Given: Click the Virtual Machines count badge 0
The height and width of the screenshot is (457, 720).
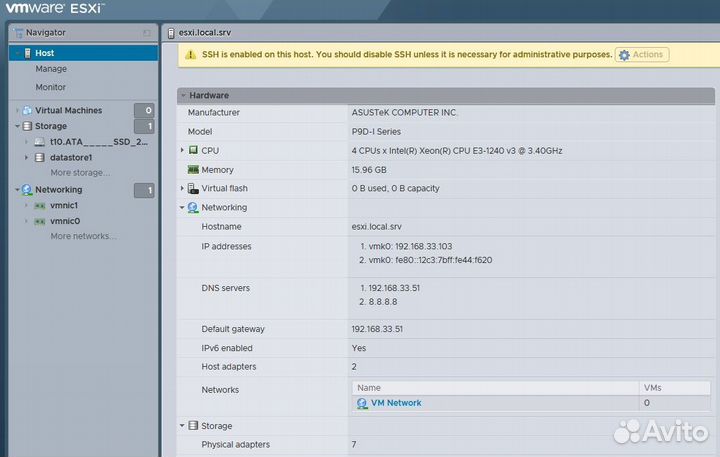Looking at the screenshot, I should pos(144,111).
